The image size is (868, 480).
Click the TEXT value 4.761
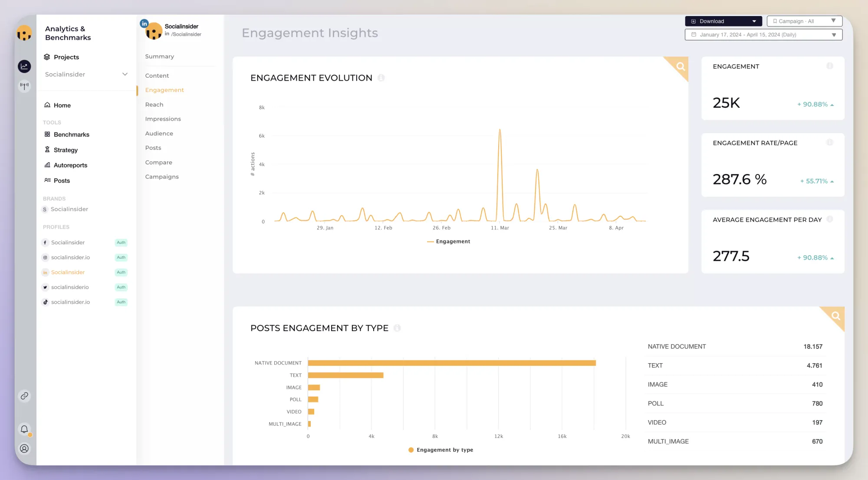tap(814, 365)
